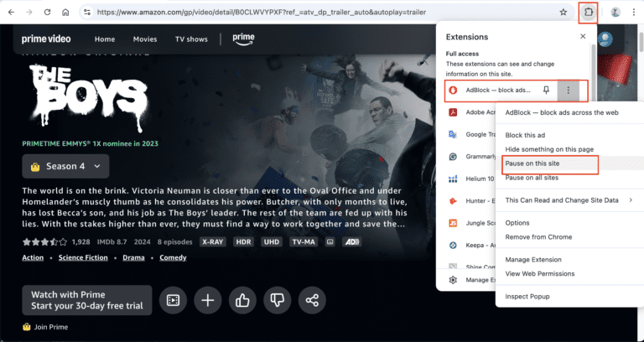Open the Season 4 dropdown
Screen dimensions: 644x342
click(x=66, y=166)
